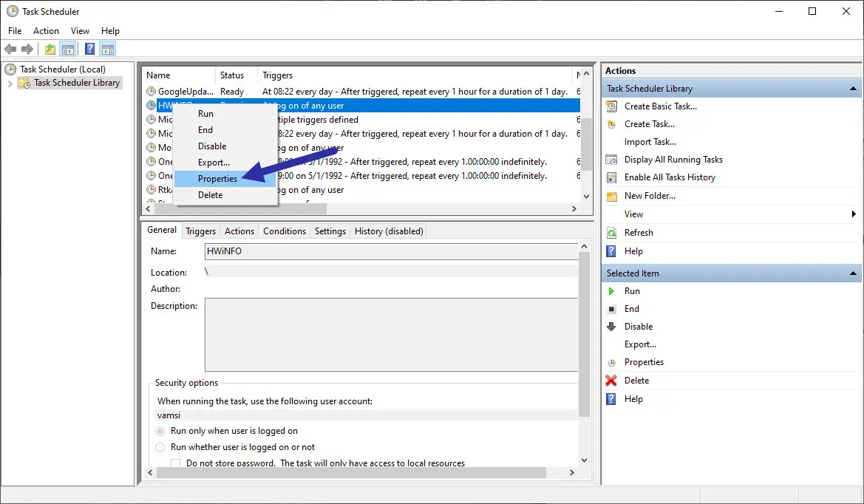Click the up-one-level folder toolbar icon
864x504 pixels.
(50, 50)
